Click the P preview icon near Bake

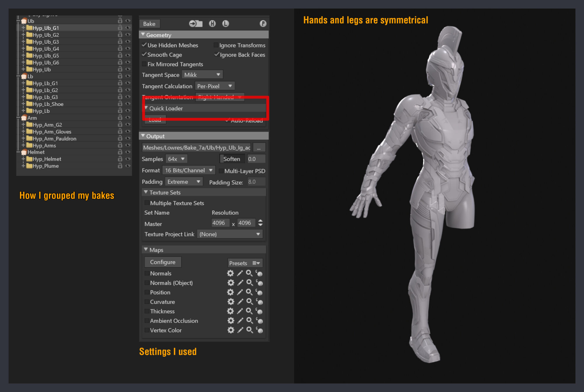click(x=263, y=24)
